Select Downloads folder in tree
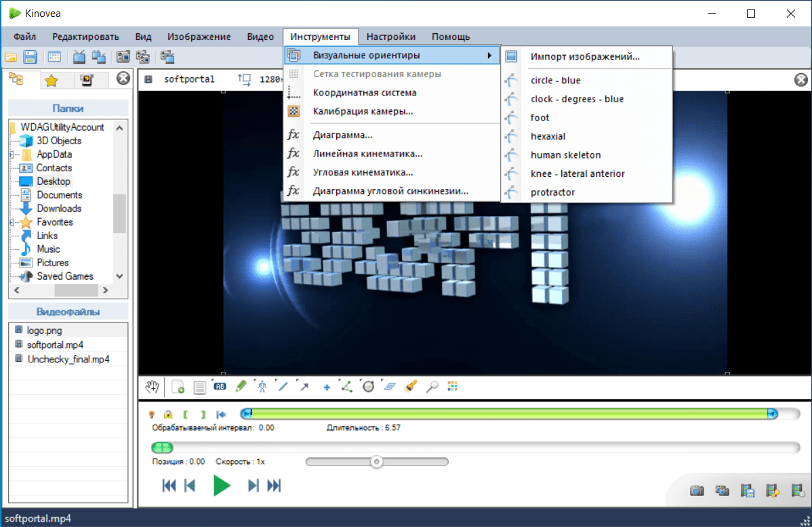The image size is (812, 527). coord(58,209)
